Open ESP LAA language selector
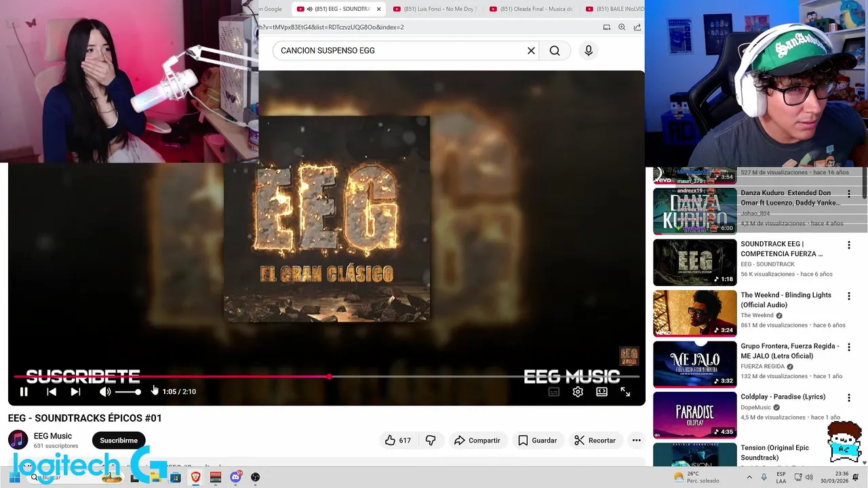Viewport: 868px width, 488px height. tap(781, 477)
